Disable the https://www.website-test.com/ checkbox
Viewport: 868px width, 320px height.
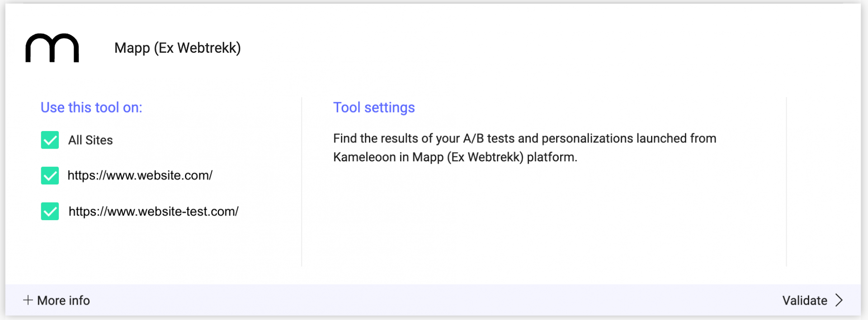pyautogui.click(x=50, y=211)
